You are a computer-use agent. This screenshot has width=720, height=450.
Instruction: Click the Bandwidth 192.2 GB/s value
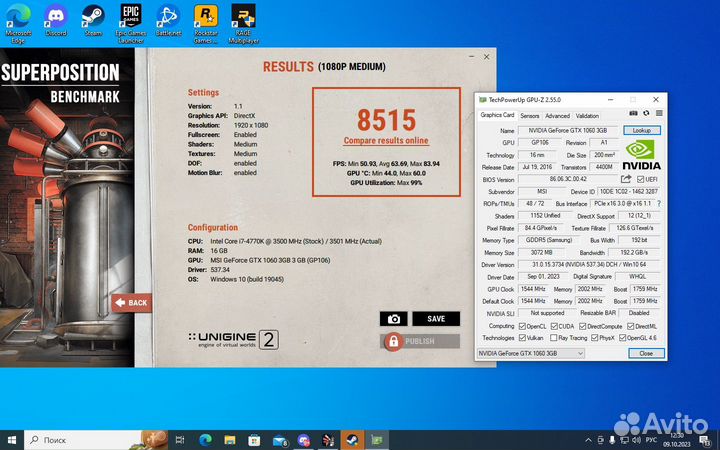click(634, 253)
